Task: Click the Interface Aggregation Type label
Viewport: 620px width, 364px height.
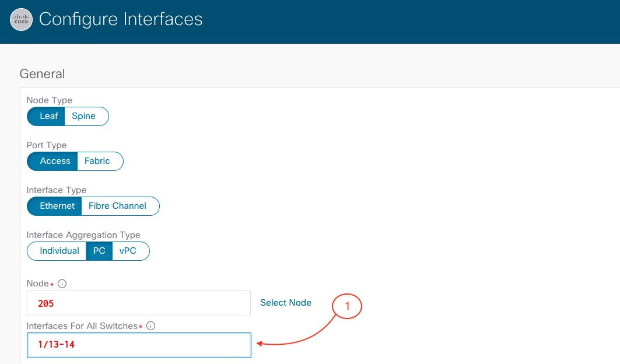Action: tap(83, 235)
